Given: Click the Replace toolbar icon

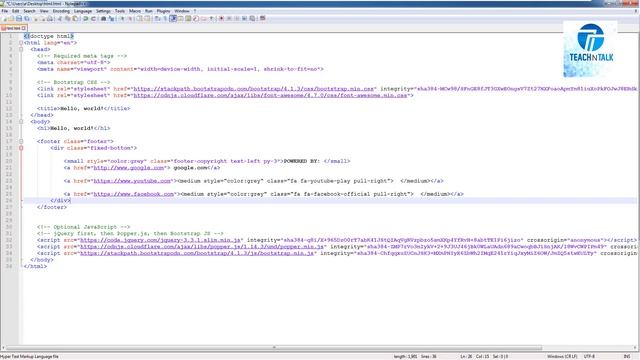Looking at the screenshot, I should tap(111, 18).
